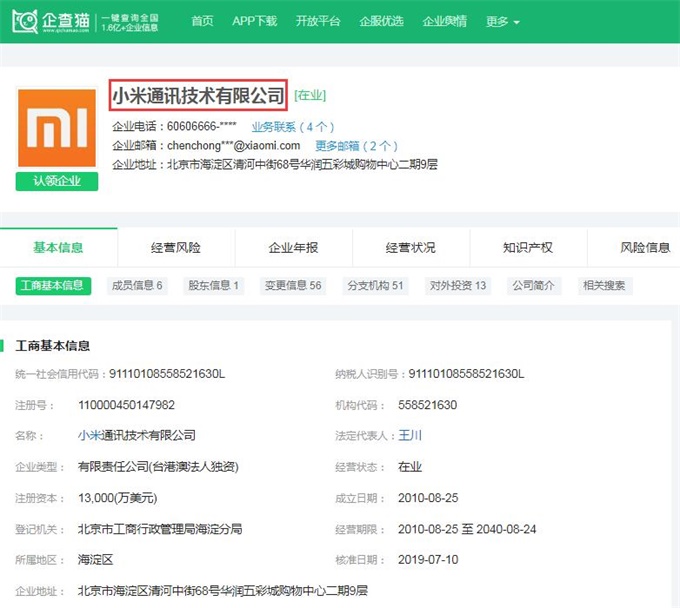Open 开放平台 navigation item
Viewport: 680px width, 608px height.
[318, 21]
